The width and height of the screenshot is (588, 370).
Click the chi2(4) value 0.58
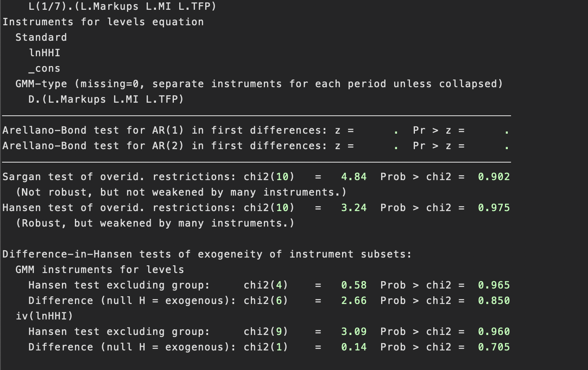353,285
